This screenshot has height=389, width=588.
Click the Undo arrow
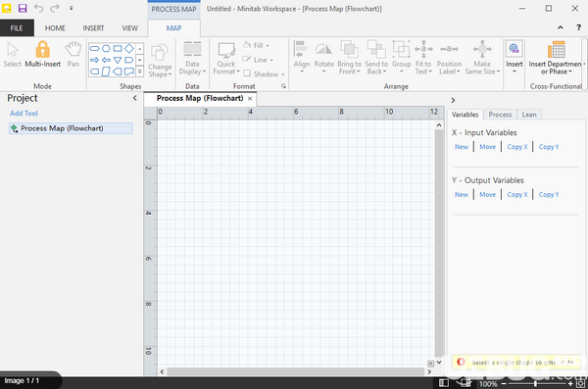click(38, 8)
